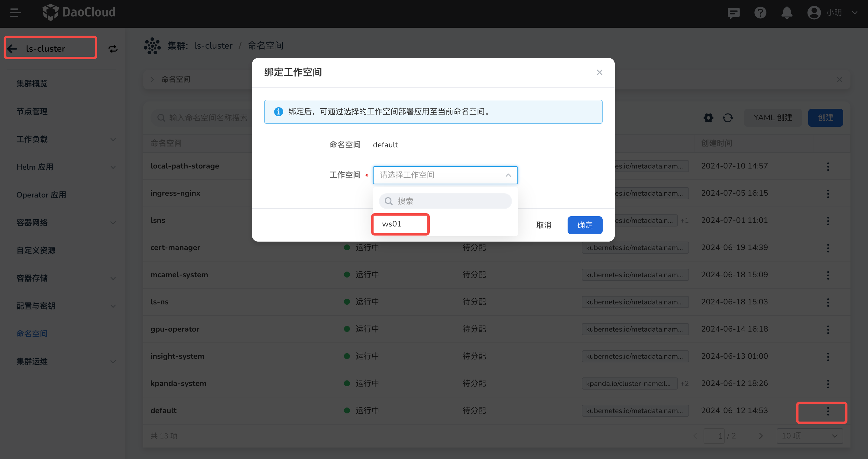The image size is (868, 459).
Task: Click the 确定 confirm button
Action: click(x=585, y=225)
